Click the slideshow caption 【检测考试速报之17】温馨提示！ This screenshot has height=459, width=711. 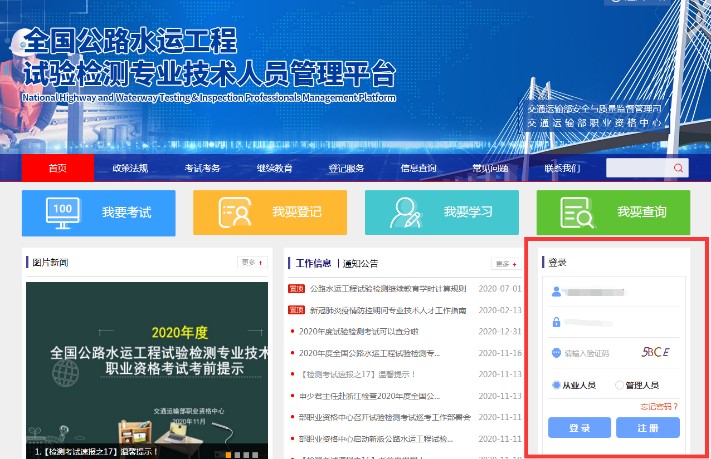tap(97, 451)
